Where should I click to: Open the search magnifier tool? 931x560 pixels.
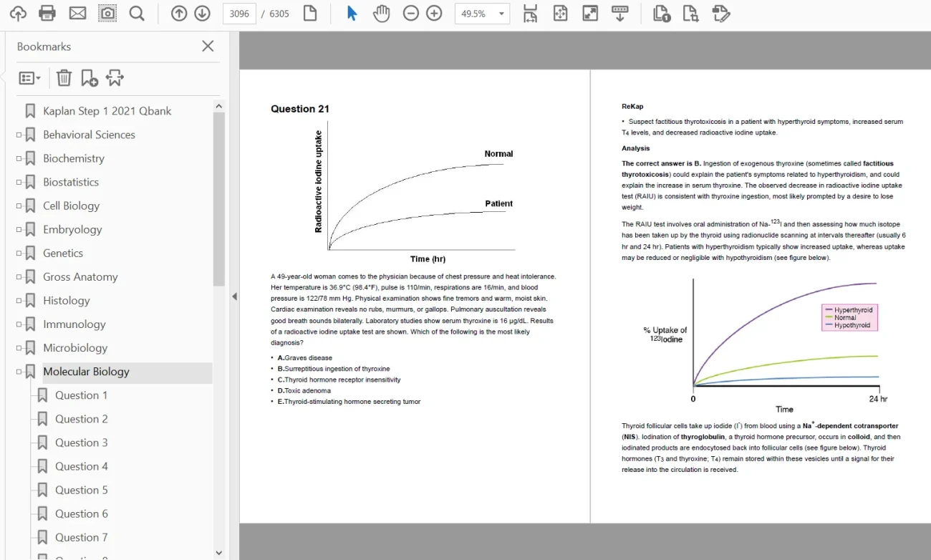(x=137, y=13)
